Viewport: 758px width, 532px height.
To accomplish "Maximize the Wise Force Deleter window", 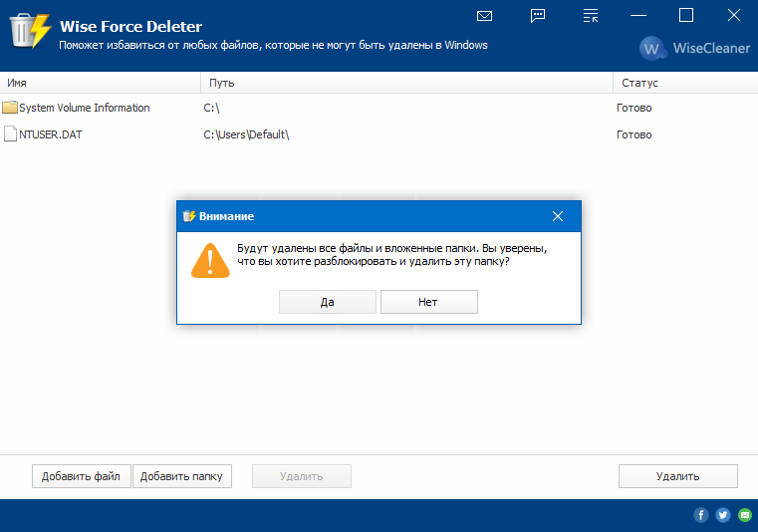I will click(x=685, y=15).
